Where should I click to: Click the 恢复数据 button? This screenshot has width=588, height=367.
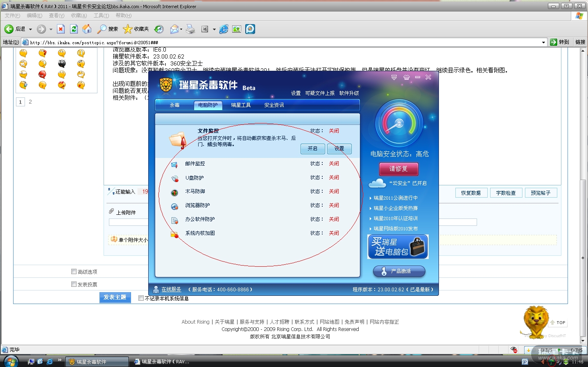471,193
